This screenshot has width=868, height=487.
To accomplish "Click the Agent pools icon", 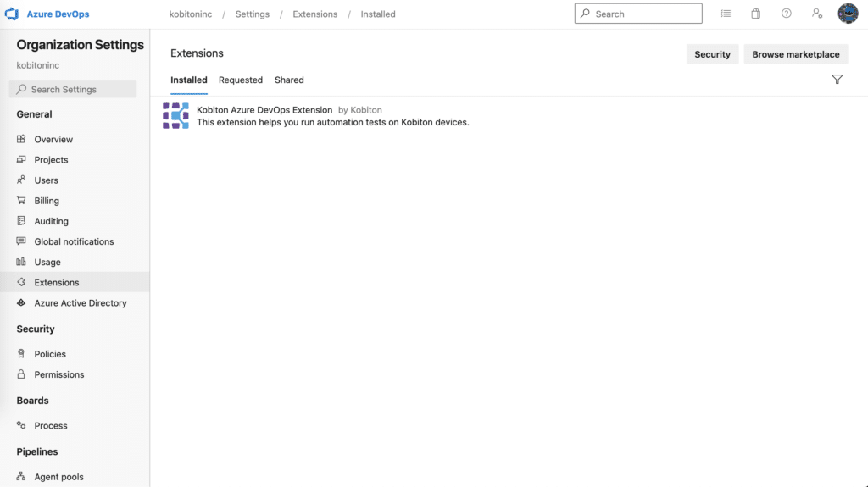I will pos(21,477).
